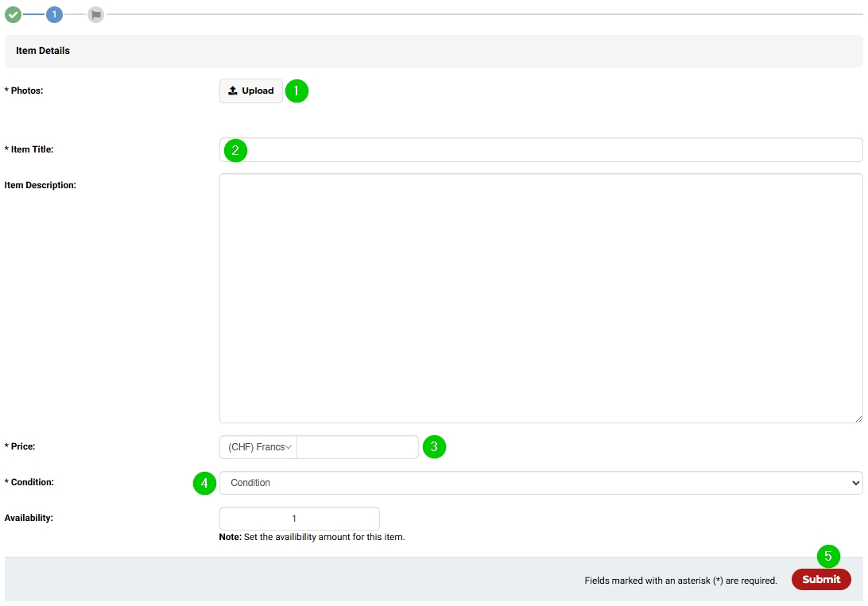The image size is (868, 606).
Task: Click green marker 3 next to price field
Action: tap(435, 446)
